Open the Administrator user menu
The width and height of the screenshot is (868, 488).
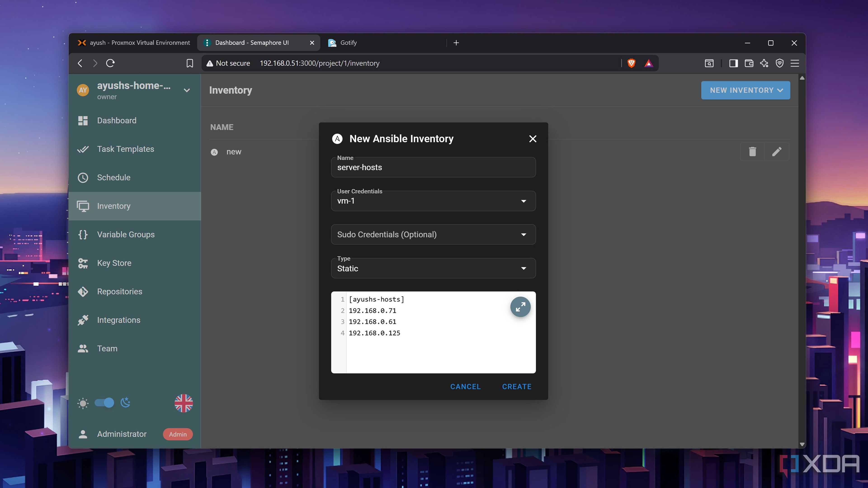click(x=134, y=434)
